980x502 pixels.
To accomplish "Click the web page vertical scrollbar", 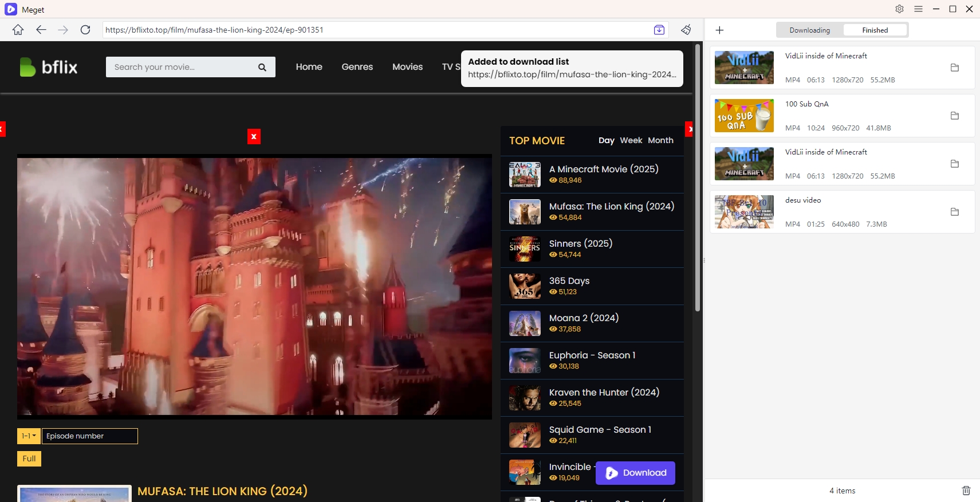I will (698, 177).
